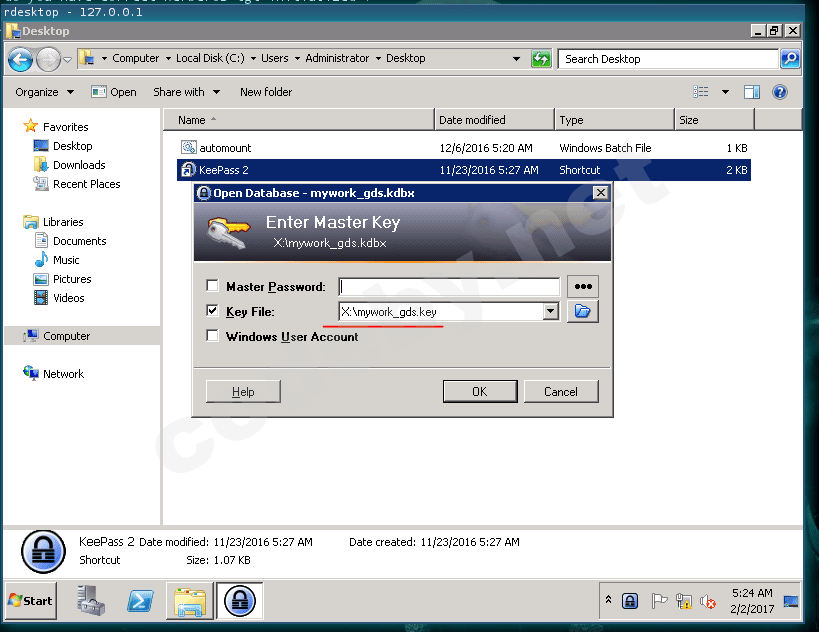
Task: Show hidden tray icons arrow
Action: (608, 600)
